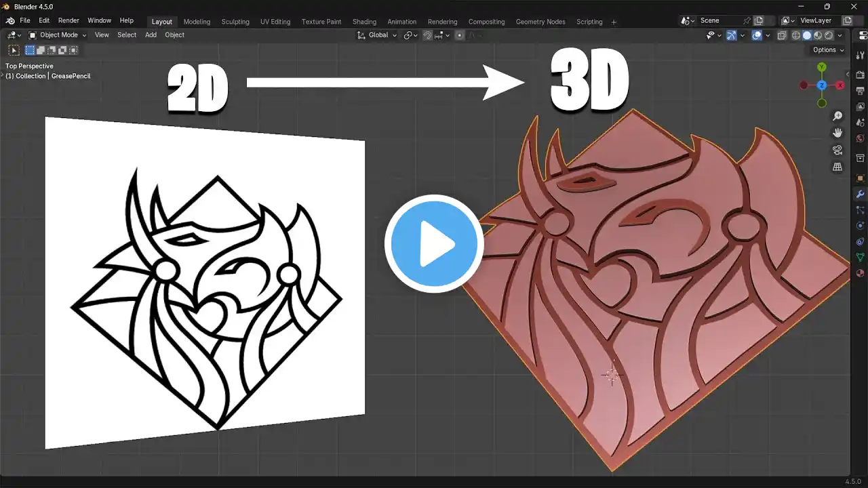
Task: Click the green Y axis gizmo
Action: (x=821, y=67)
